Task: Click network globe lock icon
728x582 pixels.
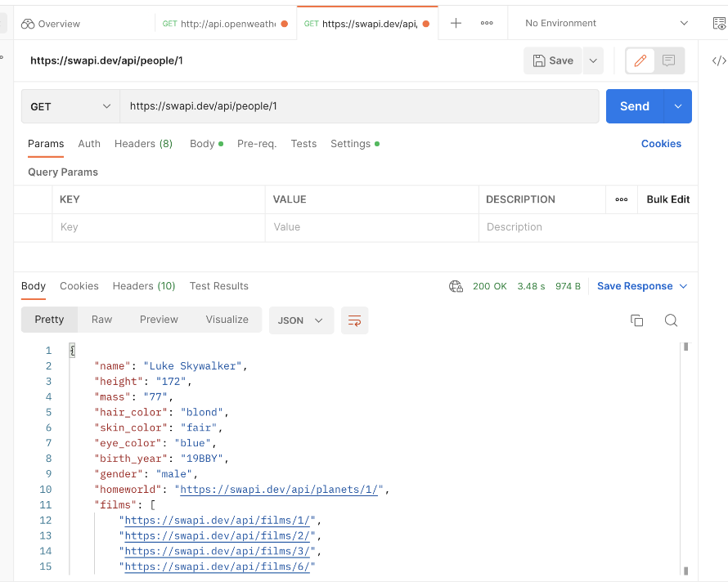Action: point(456,286)
